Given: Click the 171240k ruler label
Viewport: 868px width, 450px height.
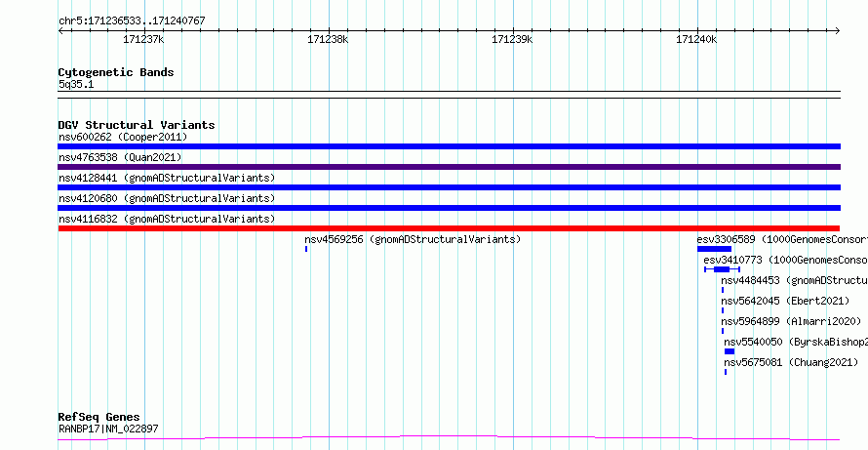Looking at the screenshot, I should point(696,39).
